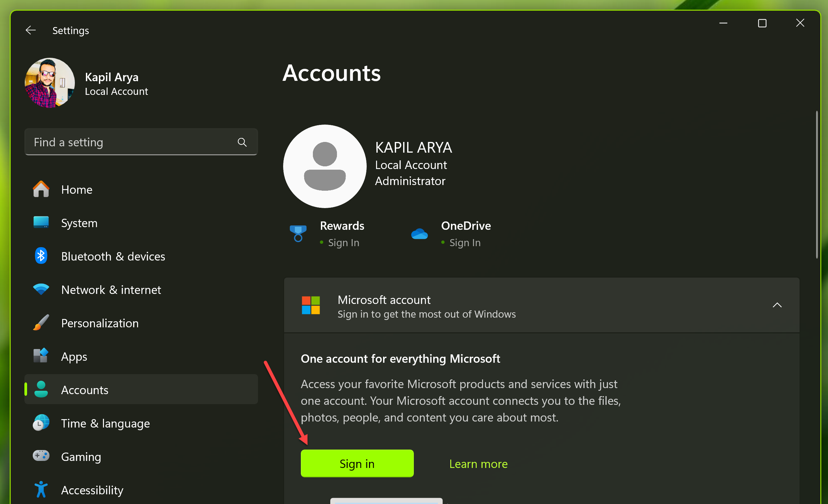Click the Gaming controller icon

(41, 456)
